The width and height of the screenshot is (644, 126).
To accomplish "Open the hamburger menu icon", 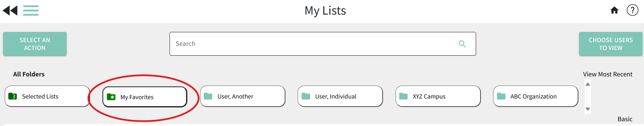I will [x=31, y=11].
